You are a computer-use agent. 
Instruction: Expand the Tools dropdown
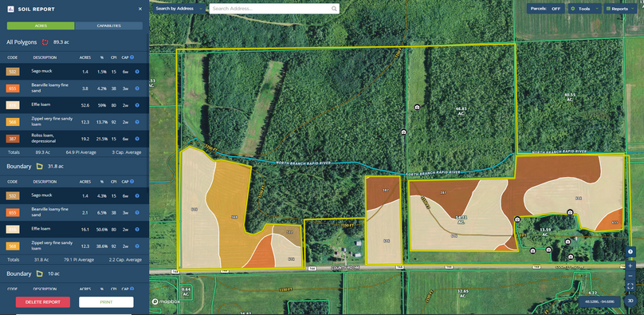click(585, 9)
